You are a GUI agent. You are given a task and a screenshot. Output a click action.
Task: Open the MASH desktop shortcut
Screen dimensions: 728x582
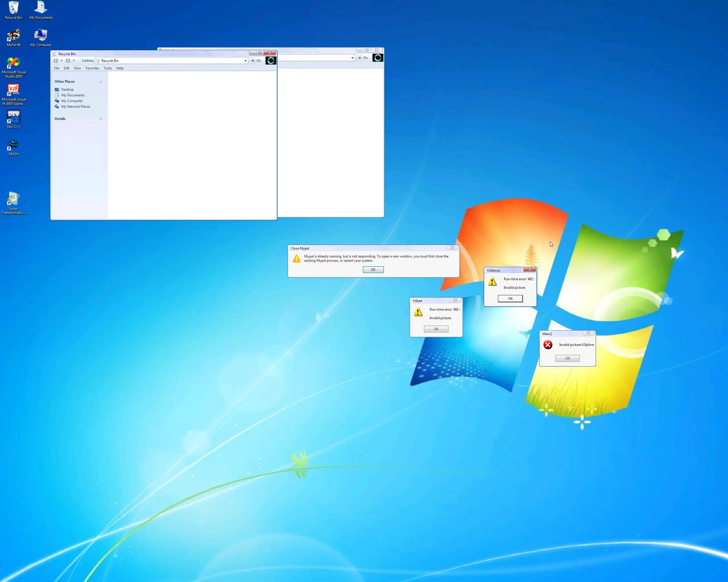coord(13,145)
